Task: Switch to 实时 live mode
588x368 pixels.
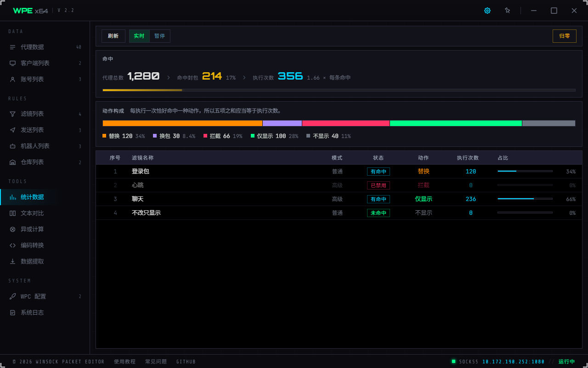Action: (139, 36)
